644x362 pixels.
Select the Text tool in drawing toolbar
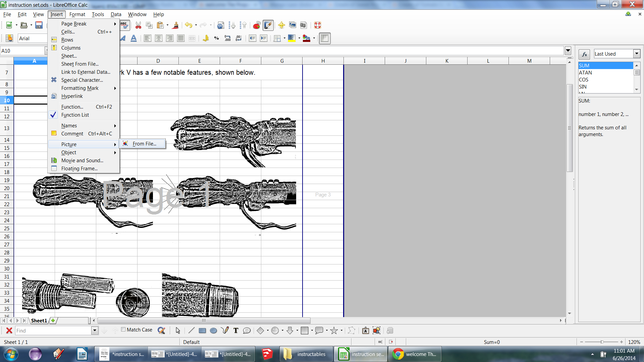[236, 330]
